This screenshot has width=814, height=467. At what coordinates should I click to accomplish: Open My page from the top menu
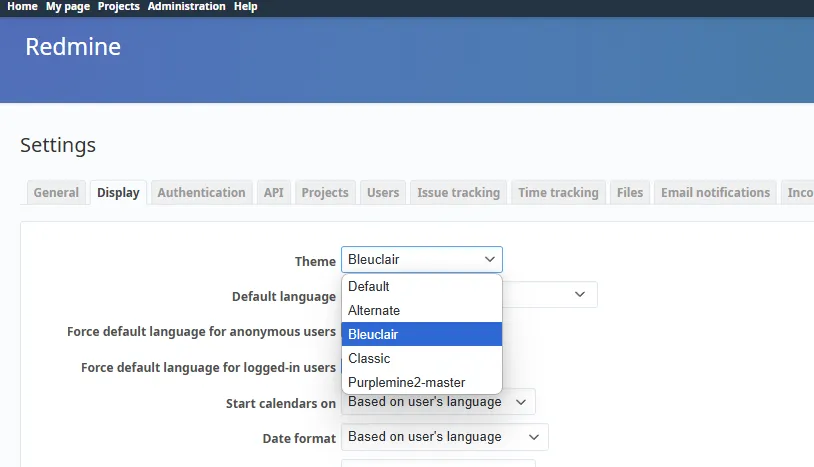(68, 6)
